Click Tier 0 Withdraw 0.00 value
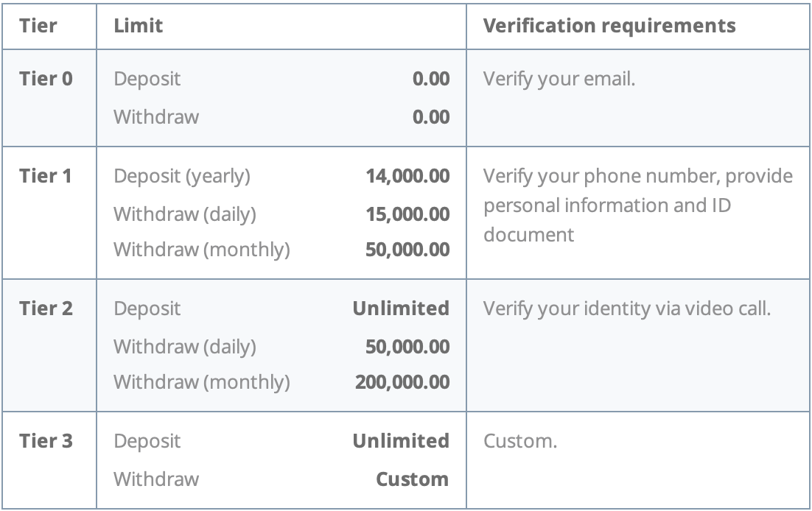This screenshot has width=812, height=511. pos(431,117)
